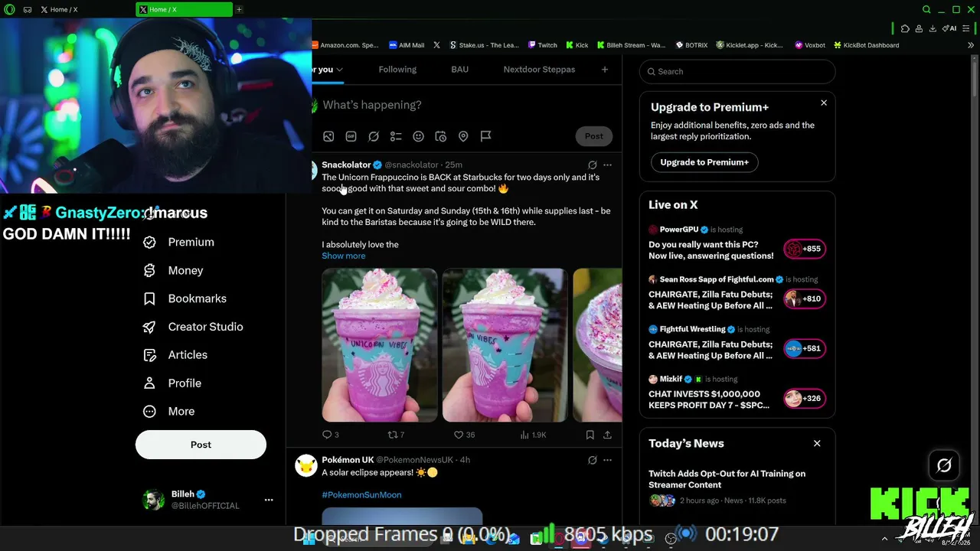Screen dimensions: 980x551
Task: Repost the Snackolator Frappuccino post
Action: point(396,435)
